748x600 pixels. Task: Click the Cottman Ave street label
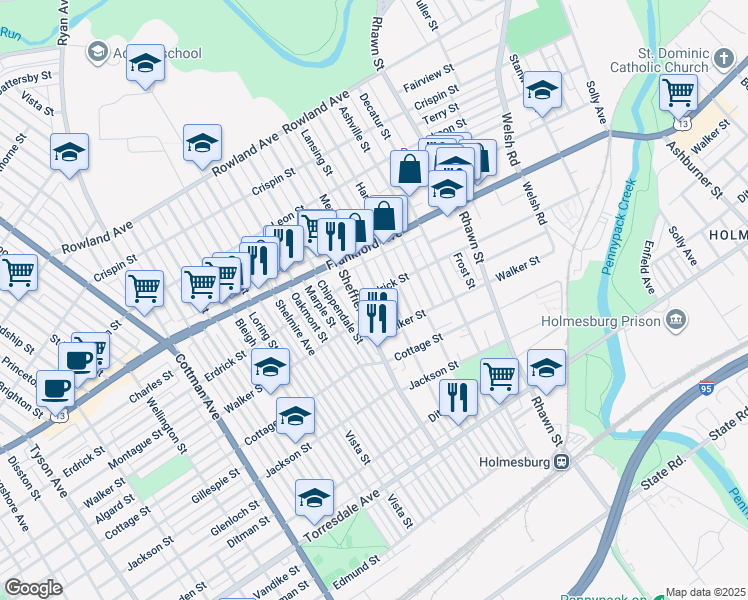[197, 387]
